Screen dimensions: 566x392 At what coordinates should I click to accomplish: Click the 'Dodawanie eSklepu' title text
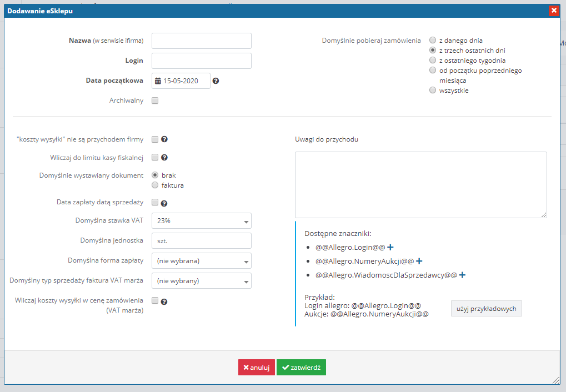point(40,11)
